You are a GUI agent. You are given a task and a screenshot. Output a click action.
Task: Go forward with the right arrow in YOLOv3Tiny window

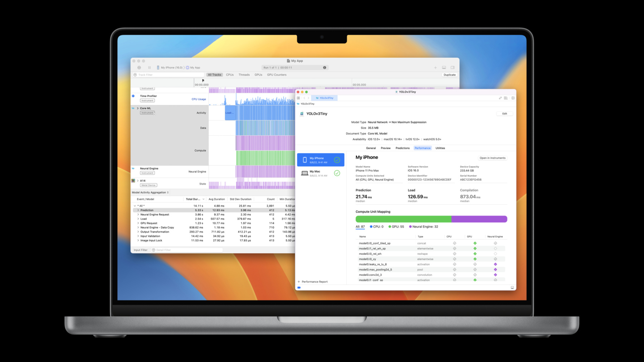click(x=308, y=98)
